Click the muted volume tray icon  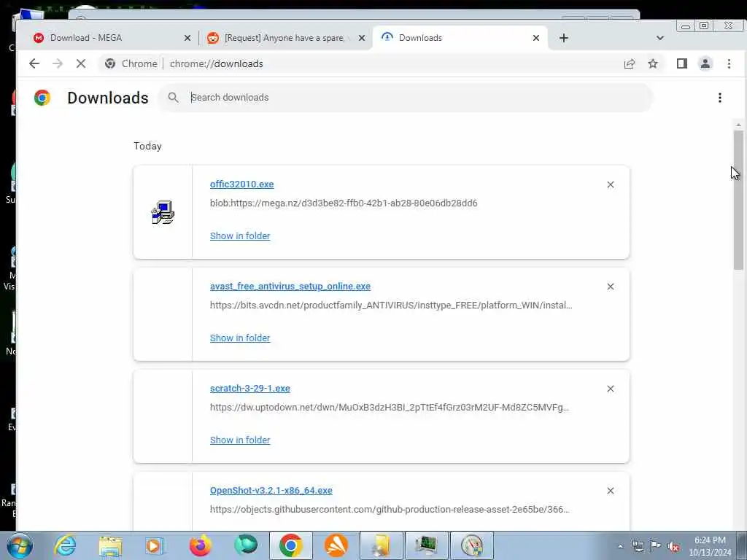pyautogui.click(x=673, y=546)
